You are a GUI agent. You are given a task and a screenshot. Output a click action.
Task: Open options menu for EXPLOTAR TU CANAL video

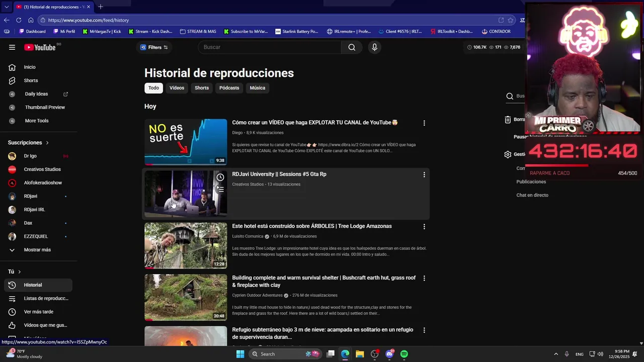(x=424, y=123)
